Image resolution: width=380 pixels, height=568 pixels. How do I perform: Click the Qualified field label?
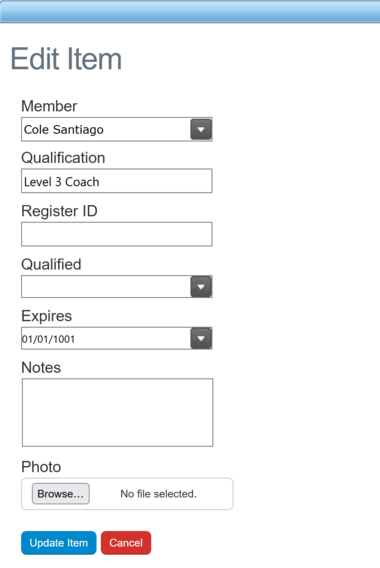coord(51,264)
